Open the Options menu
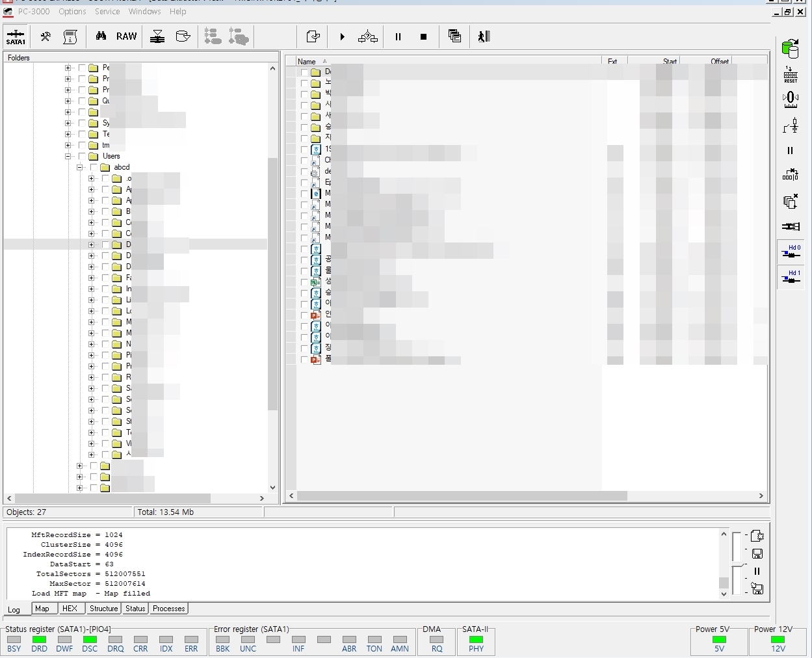Image resolution: width=812 pixels, height=658 pixels. coord(72,12)
